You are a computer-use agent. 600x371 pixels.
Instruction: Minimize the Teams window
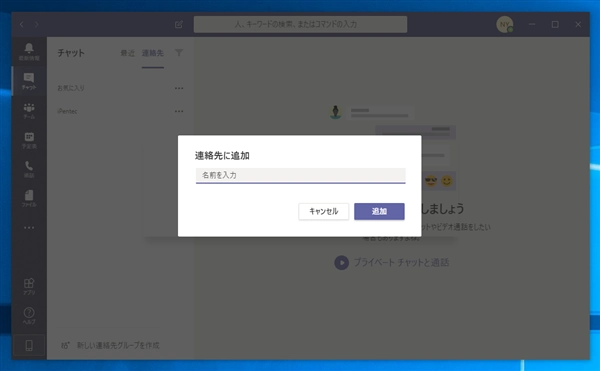point(532,24)
